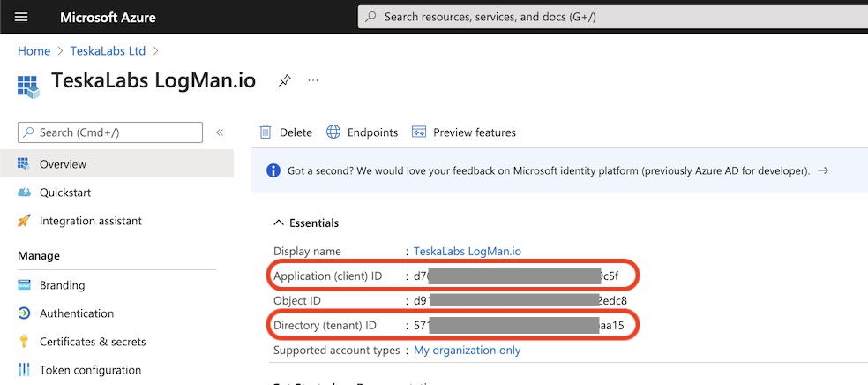Click the magnifier icon in the top search bar
This screenshot has height=385, width=868.
372,17
